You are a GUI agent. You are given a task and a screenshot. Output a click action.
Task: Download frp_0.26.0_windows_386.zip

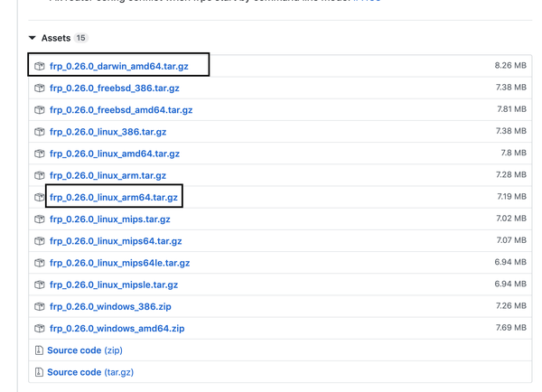point(110,306)
